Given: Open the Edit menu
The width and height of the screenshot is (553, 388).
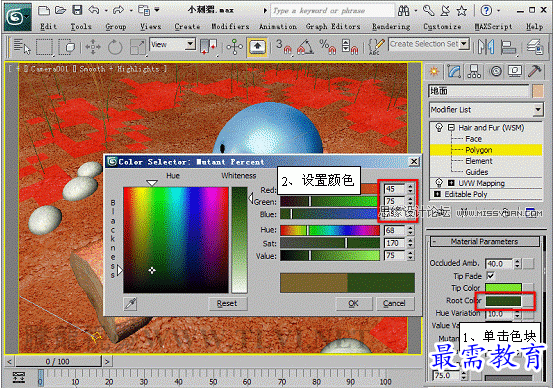Looking at the screenshot, I should click(48, 26).
